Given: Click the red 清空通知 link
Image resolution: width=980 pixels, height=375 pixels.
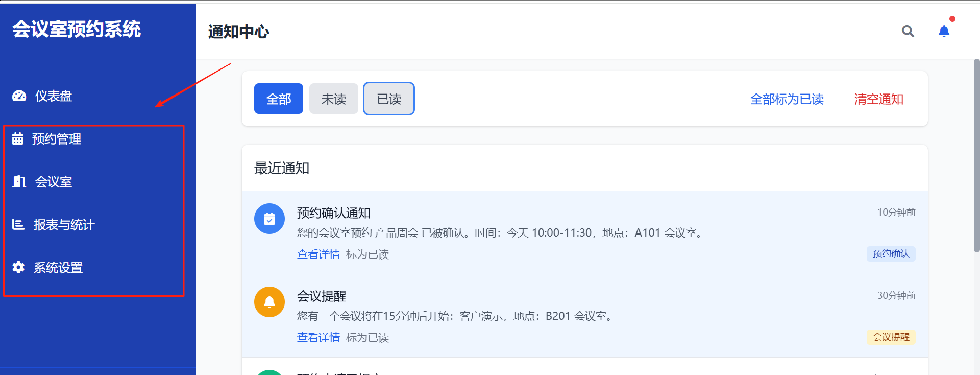Looking at the screenshot, I should tap(879, 99).
